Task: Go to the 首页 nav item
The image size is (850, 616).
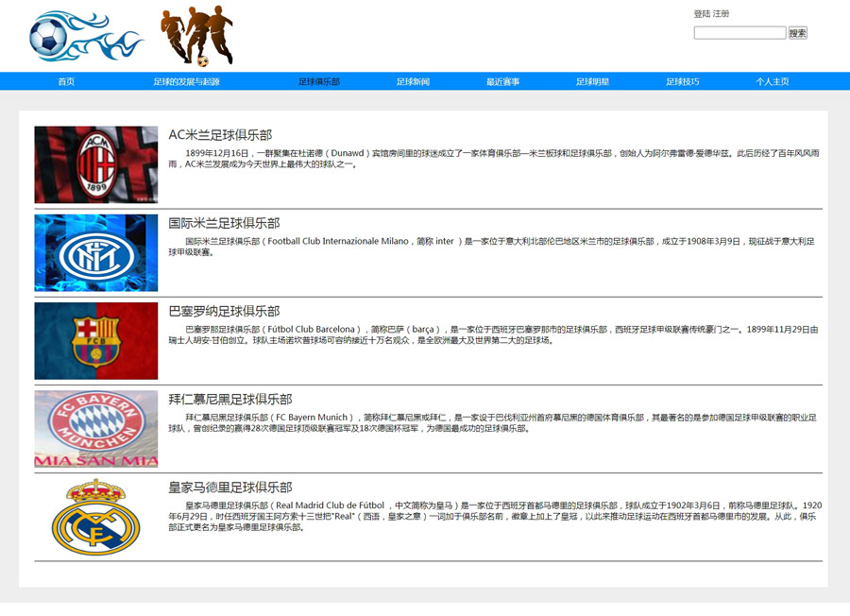Action: click(x=66, y=81)
